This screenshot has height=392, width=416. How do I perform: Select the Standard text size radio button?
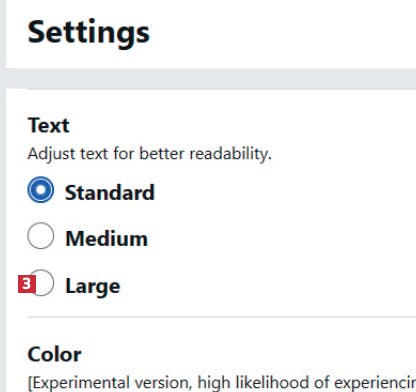[40, 190]
